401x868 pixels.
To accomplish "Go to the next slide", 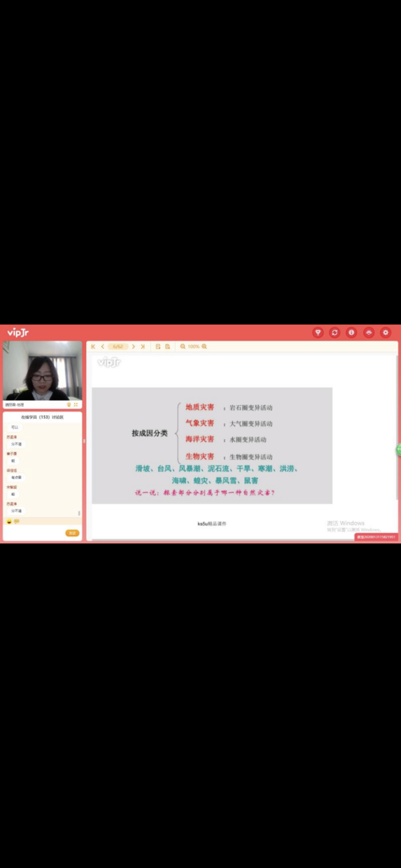I will [134, 347].
